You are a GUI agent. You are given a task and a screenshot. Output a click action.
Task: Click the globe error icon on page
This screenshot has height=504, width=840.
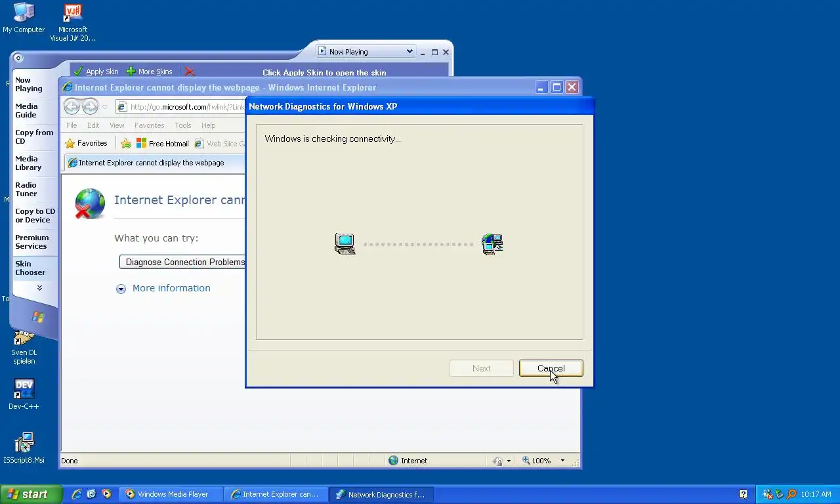click(x=90, y=203)
